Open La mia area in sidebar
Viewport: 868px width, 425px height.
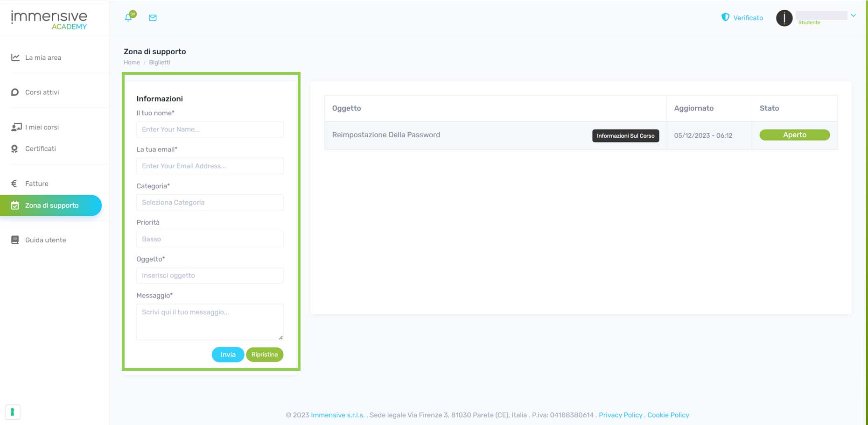43,57
